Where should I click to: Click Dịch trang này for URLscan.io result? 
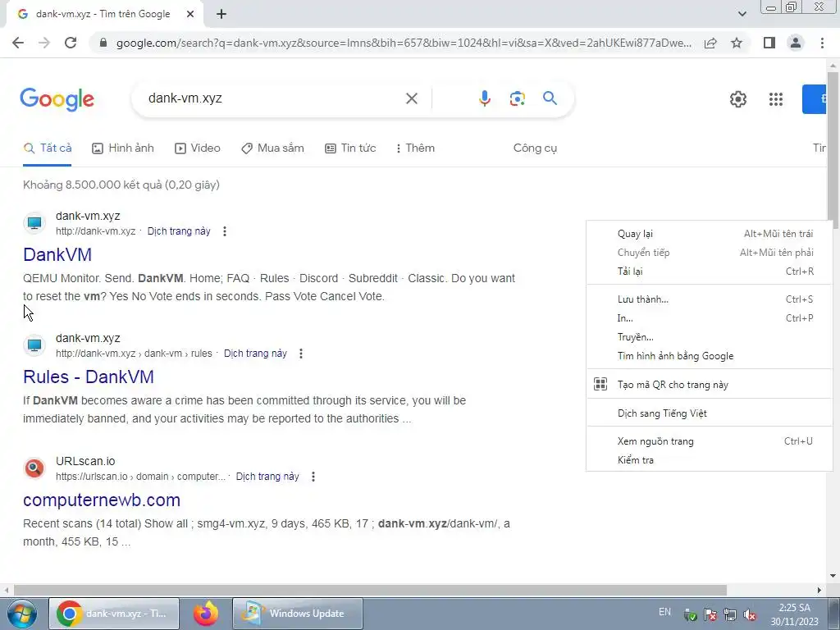(267, 477)
